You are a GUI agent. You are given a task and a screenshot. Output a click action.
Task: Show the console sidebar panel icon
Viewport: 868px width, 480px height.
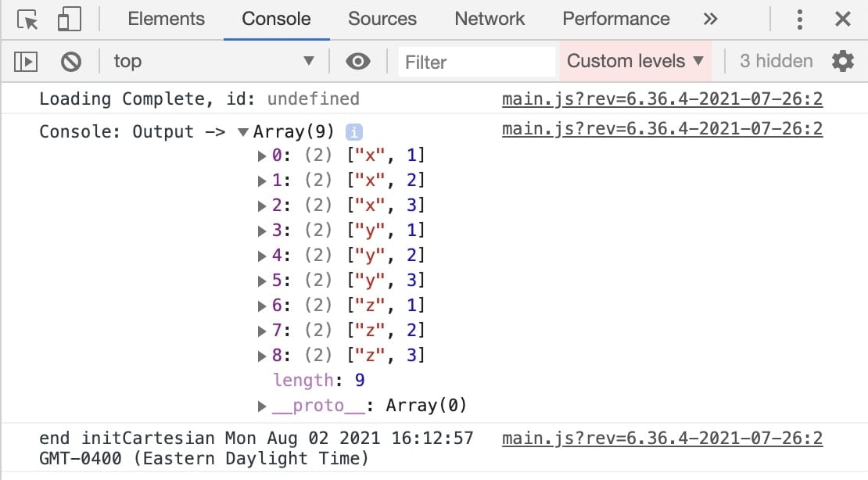[x=26, y=62]
